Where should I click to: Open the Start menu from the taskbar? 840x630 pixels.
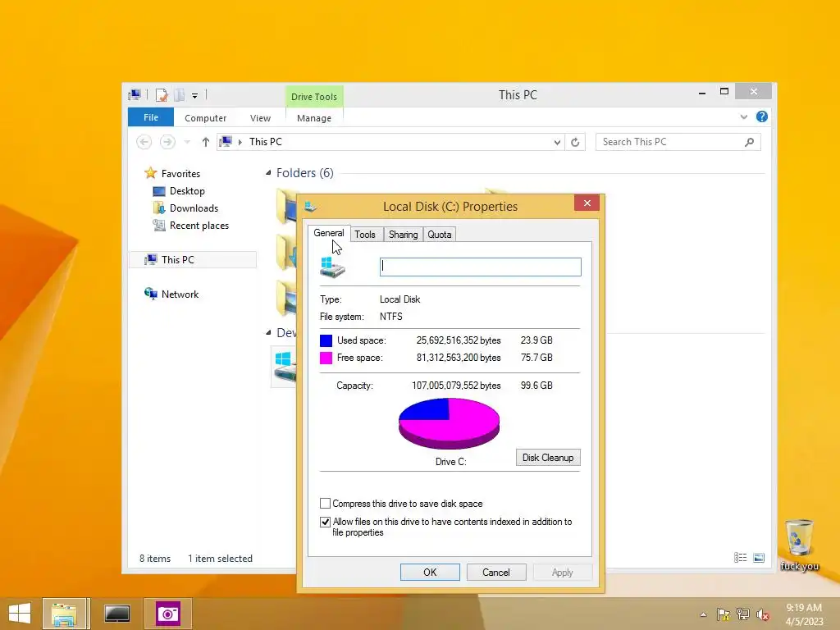pyautogui.click(x=20, y=614)
